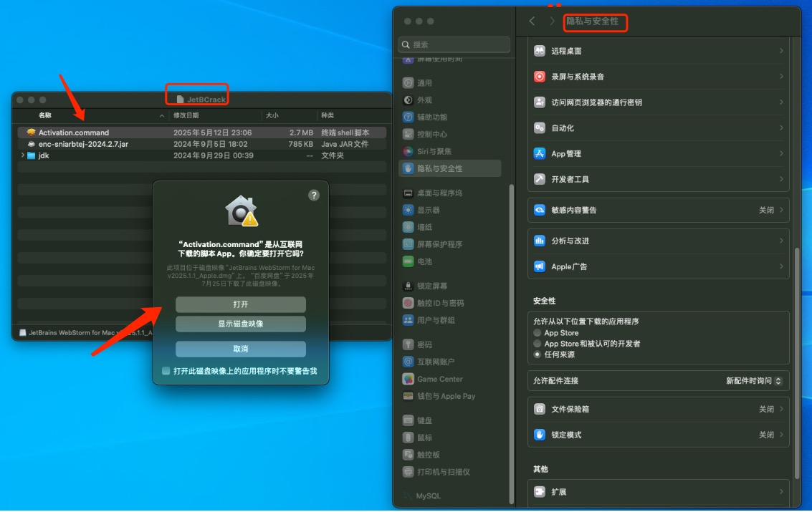
Task: Click the 显示磁盘映像 button
Action: click(241, 324)
